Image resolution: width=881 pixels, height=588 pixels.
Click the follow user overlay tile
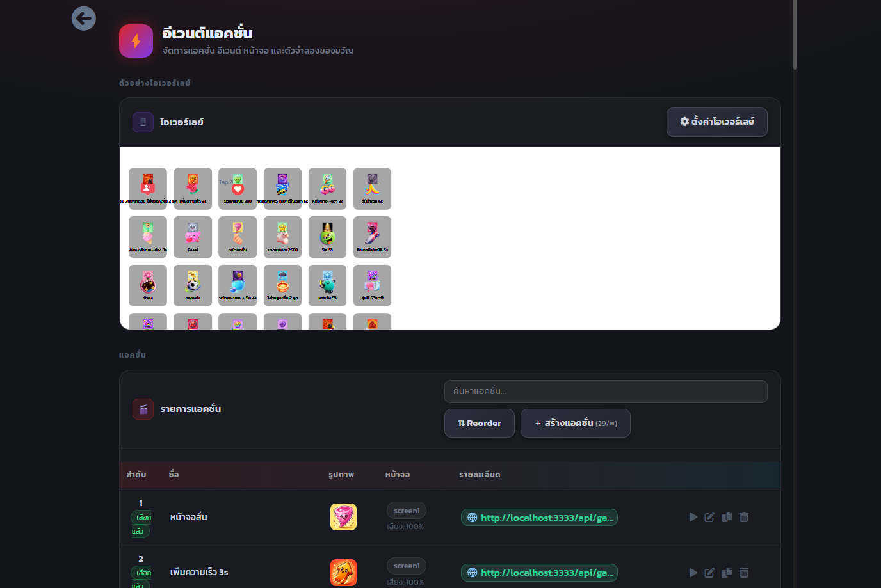tap(148, 188)
